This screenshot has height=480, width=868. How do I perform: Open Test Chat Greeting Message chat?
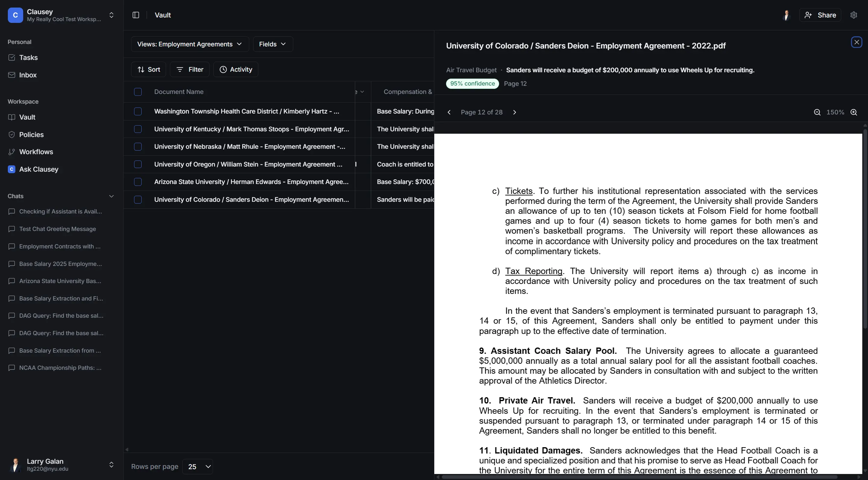click(x=58, y=229)
